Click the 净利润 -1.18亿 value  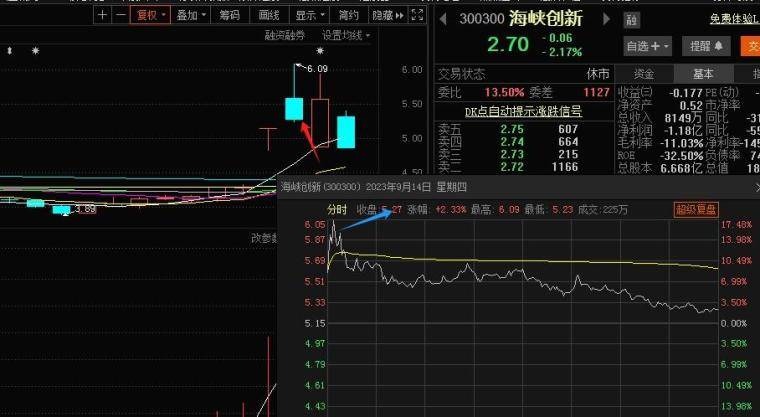(683, 130)
